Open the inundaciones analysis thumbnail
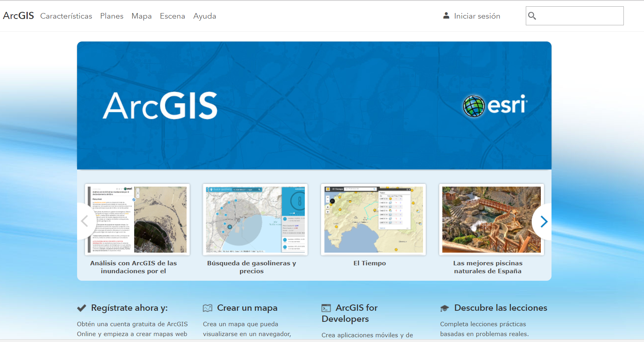Image resolution: width=644 pixels, height=342 pixels. pyautogui.click(x=137, y=219)
